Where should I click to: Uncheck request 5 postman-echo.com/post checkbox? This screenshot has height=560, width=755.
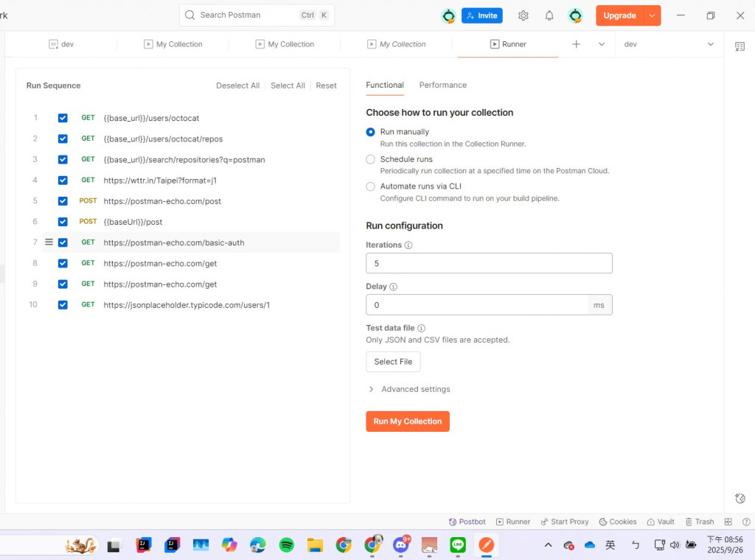(63, 200)
